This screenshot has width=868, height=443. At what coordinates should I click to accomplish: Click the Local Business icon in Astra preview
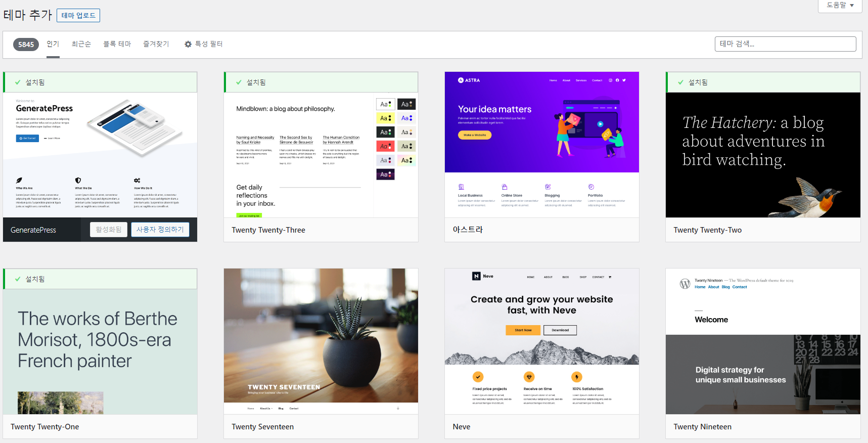tap(461, 187)
